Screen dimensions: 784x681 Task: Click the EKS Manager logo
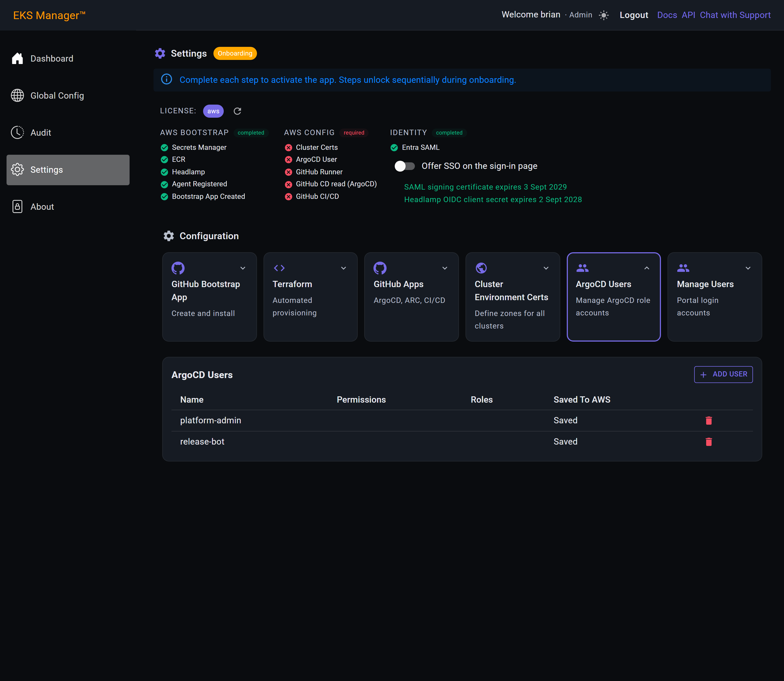49,15
